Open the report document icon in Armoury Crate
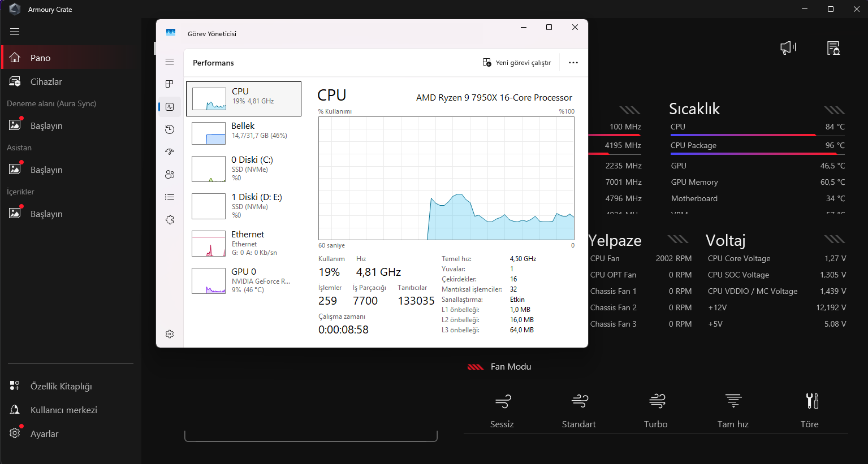This screenshot has width=868, height=464. pyautogui.click(x=833, y=48)
